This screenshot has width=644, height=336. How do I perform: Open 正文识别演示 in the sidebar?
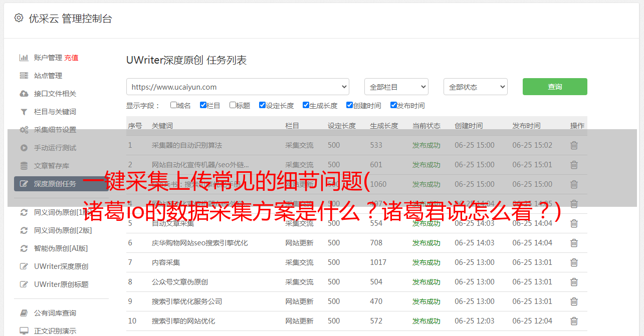(x=55, y=331)
